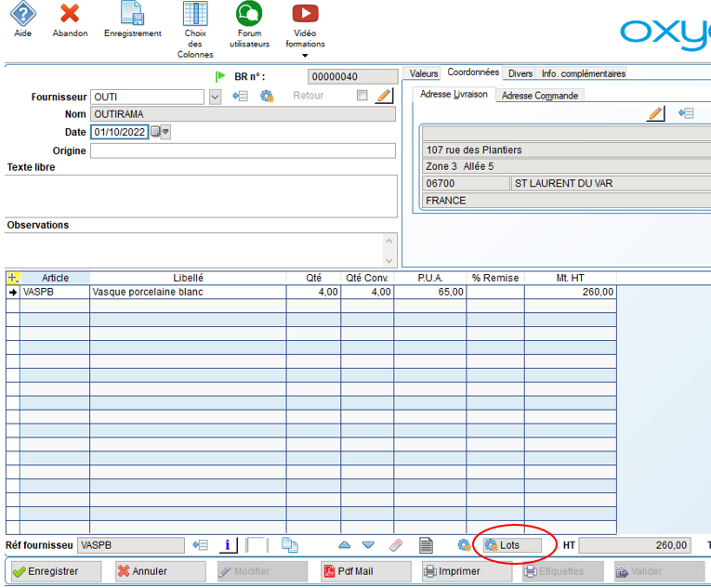
Task: Click the Mt. HT column header
Action: tap(570, 278)
